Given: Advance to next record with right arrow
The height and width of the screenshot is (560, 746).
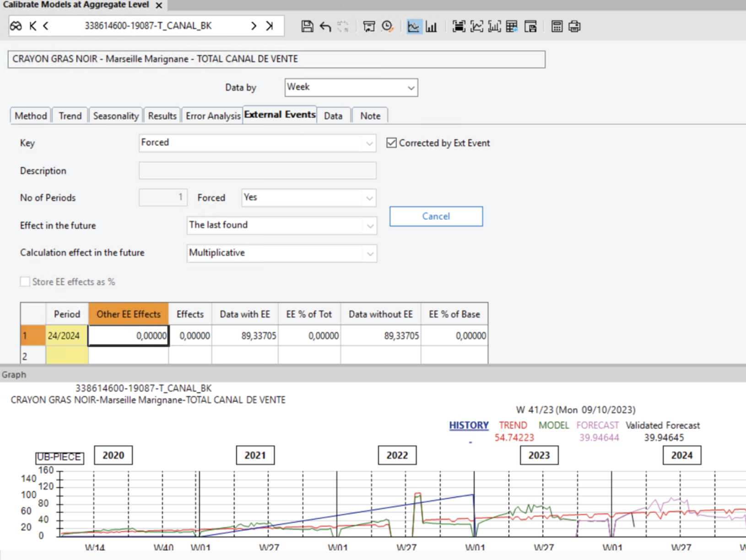Looking at the screenshot, I should click(x=254, y=26).
